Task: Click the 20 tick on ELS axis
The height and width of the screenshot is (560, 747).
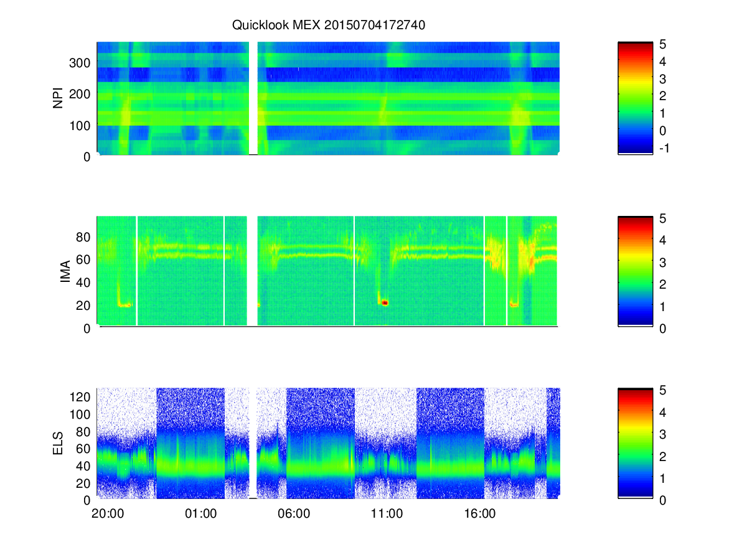Action: (85, 482)
